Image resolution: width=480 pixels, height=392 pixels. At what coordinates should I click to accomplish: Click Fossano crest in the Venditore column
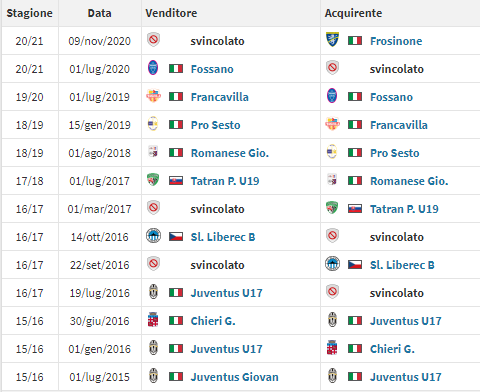[x=153, y=68]
